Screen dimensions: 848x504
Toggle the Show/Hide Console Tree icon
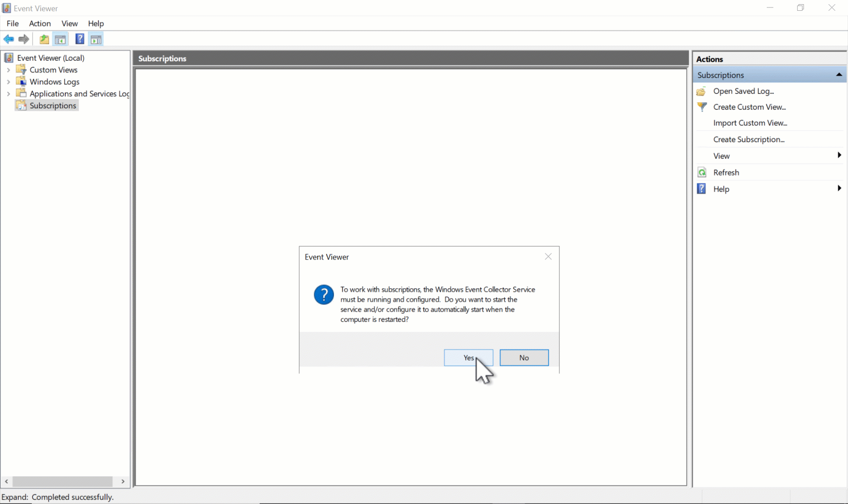[60, 39]
